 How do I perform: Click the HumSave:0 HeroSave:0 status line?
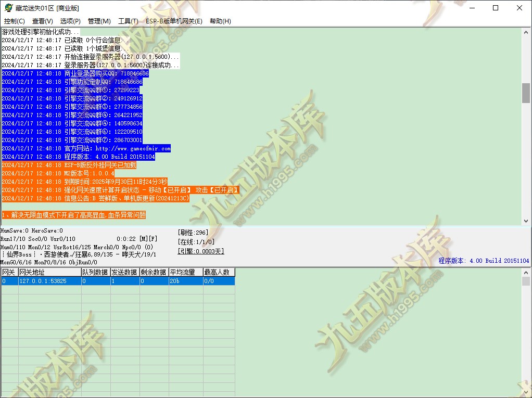32,230
